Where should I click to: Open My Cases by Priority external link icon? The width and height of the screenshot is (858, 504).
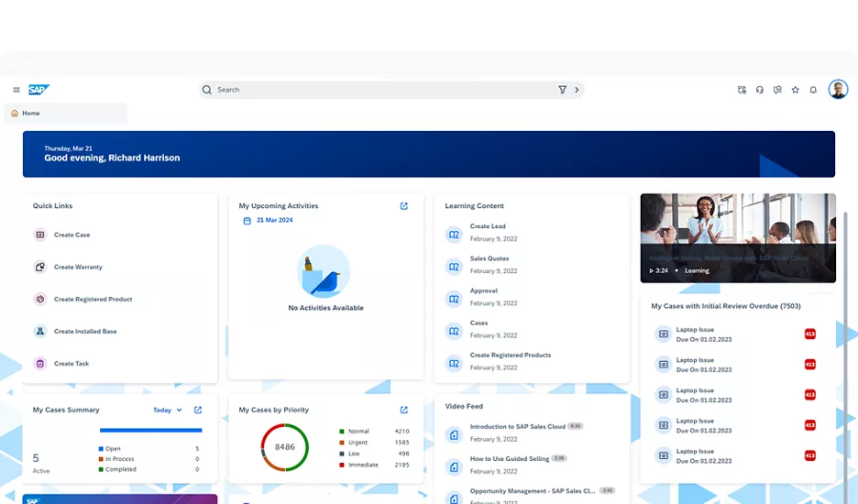404,410
